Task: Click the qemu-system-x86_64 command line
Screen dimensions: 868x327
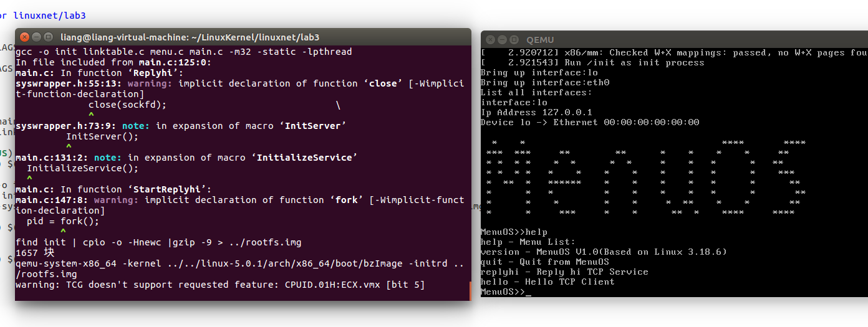Action: (x=239, y=263)
